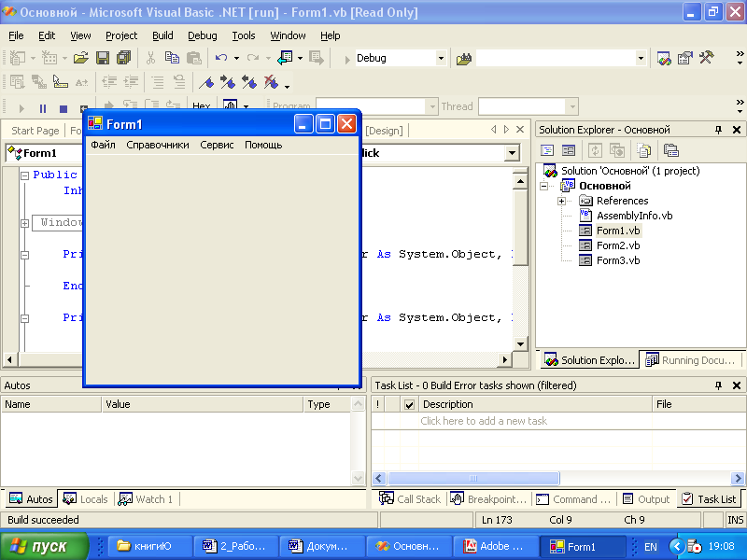This screenshot has width=747, height=560.
Task: Expand the collapsed Windows Form code region
Action: click(x=25, y=223)
